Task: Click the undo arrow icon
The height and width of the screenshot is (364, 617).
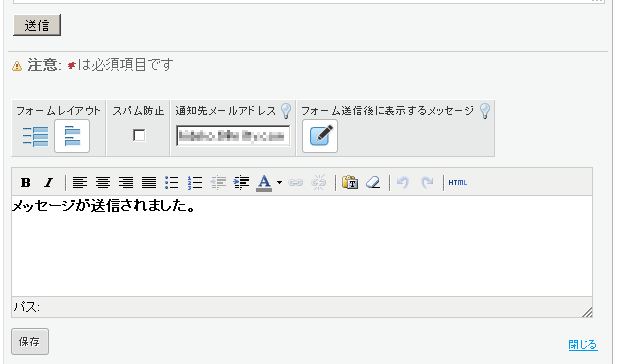Action: click(403, 183)
